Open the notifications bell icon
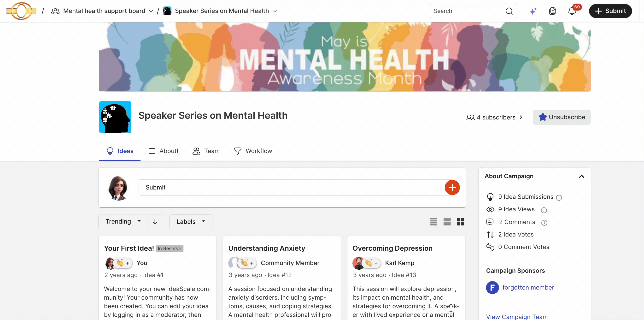The image size is (644, 320). click(572, 11)
